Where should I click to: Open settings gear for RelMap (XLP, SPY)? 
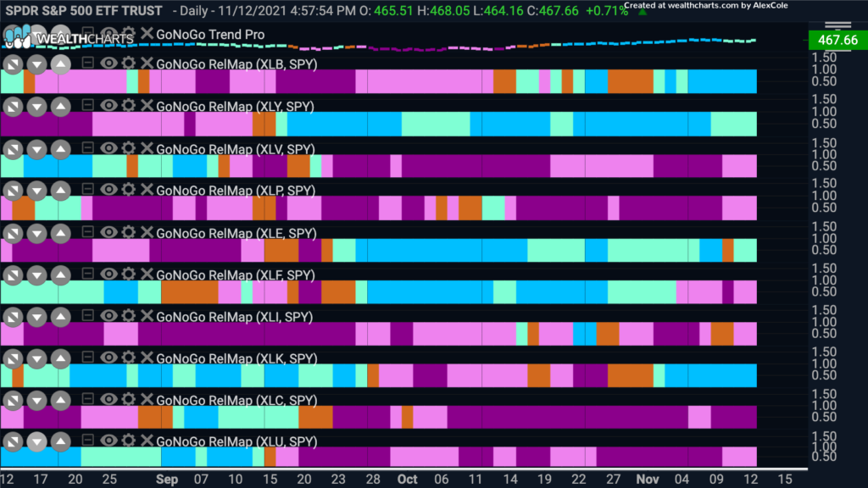click(x=128, y=189)
